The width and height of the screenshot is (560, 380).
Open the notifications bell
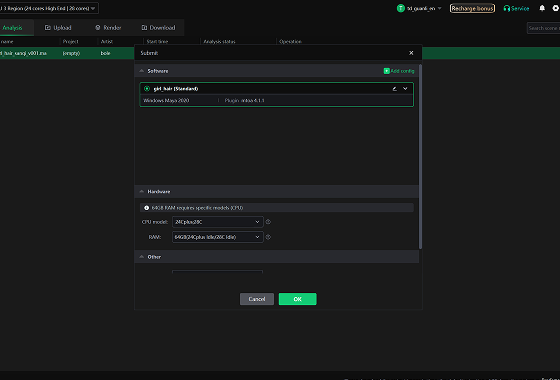coord(542,8)
